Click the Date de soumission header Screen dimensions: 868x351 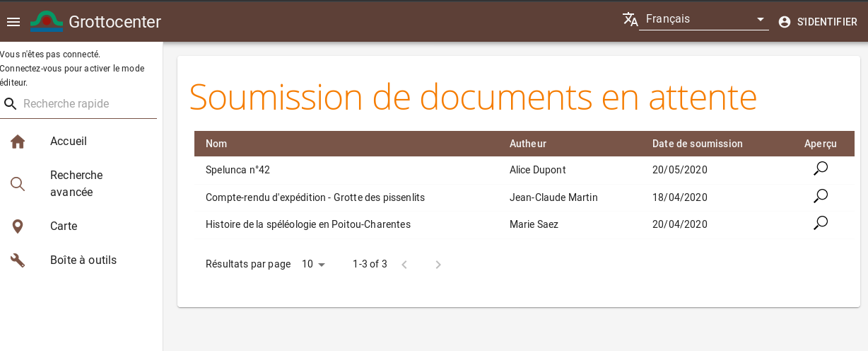pyautogui.click(x=698, y=144)
